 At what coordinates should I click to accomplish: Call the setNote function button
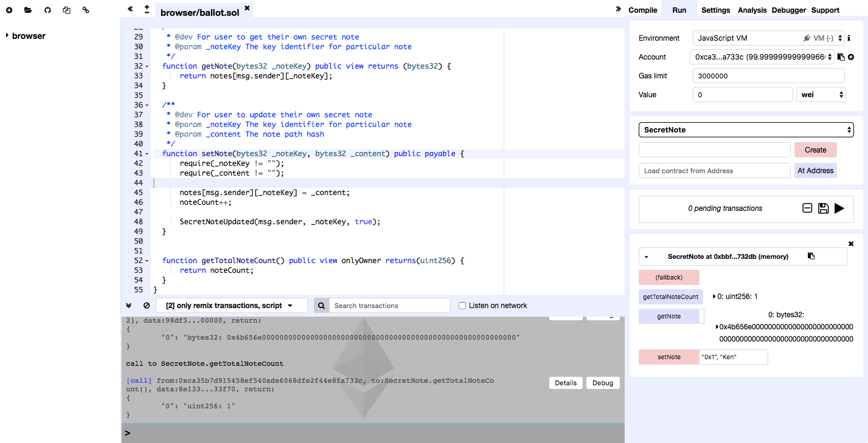tap(669, 357)
